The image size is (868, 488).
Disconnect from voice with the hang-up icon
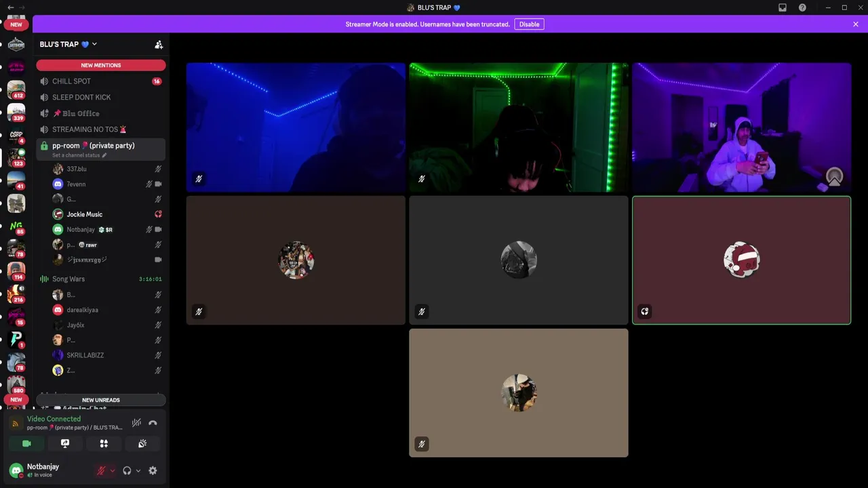point(153,423)
